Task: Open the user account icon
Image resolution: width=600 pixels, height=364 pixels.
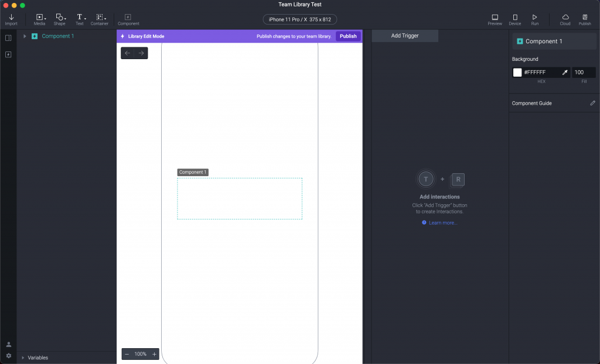Action: point(8,345)
